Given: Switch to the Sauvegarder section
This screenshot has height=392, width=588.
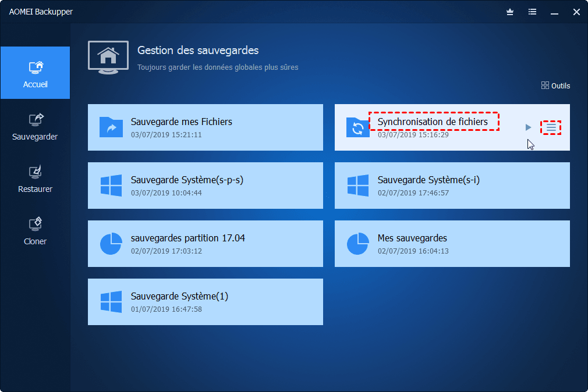Looking at the screenshot, I should point(36,127).
